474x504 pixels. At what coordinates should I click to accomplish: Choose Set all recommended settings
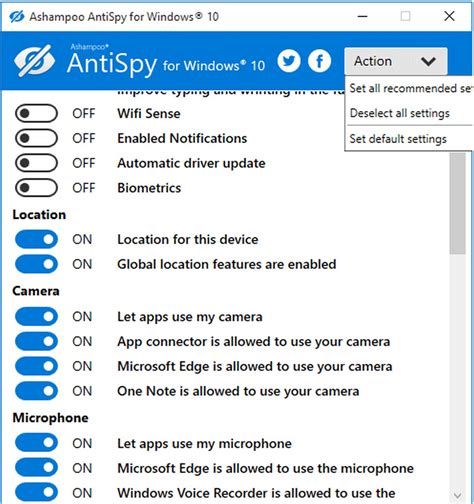[x=410, y=88]
